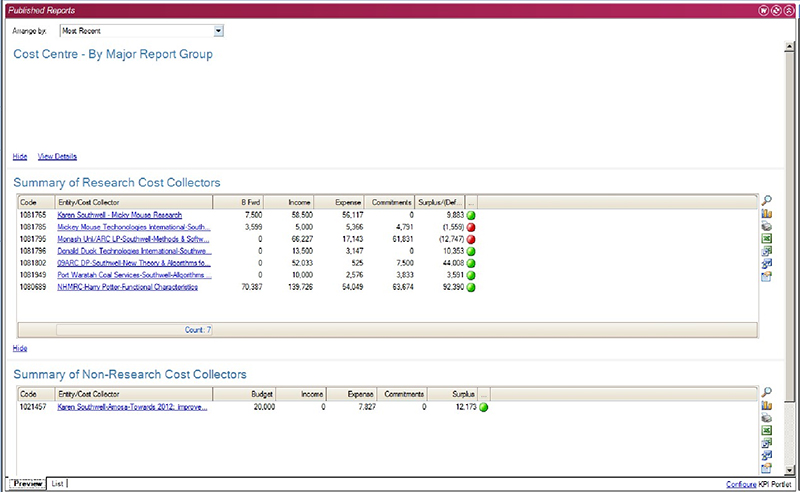Print the Non-Research Cost Collectors table

[x=766, y=420]
